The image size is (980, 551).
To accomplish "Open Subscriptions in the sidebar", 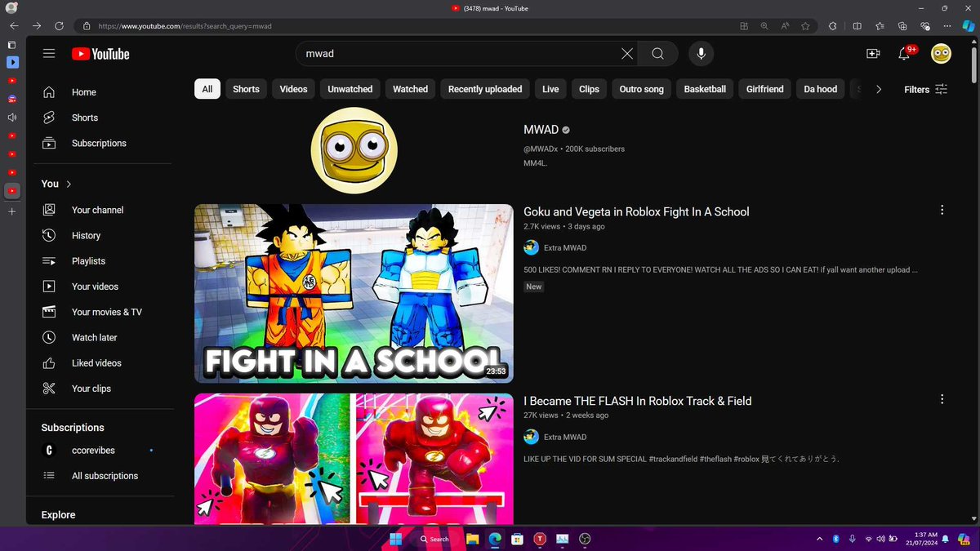I will [x=97, y=143].
